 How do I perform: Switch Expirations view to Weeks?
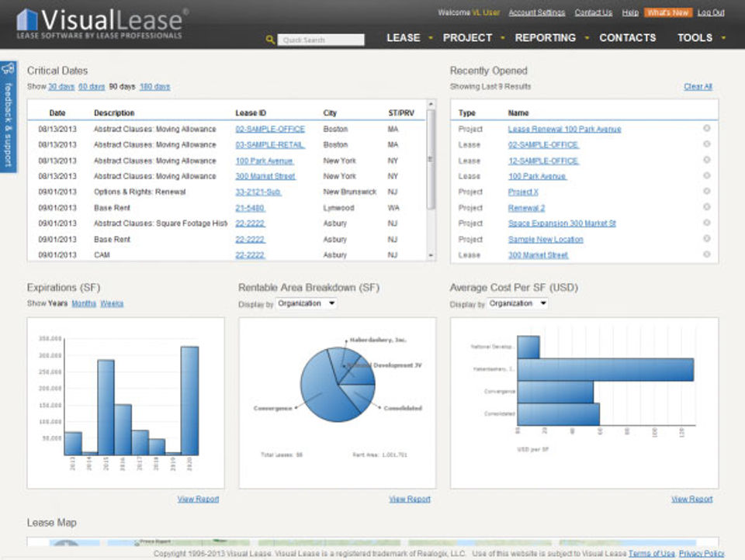(112, 303)
